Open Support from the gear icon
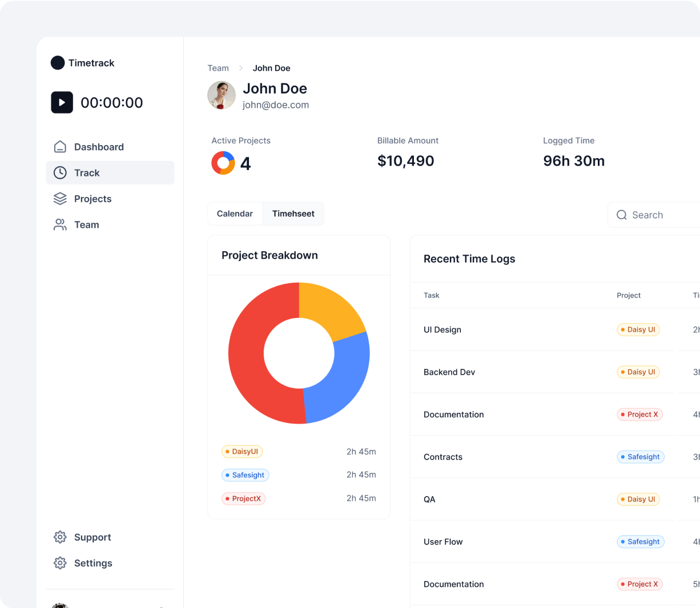This screenshot has height=608, width=700. pos(60,537)
